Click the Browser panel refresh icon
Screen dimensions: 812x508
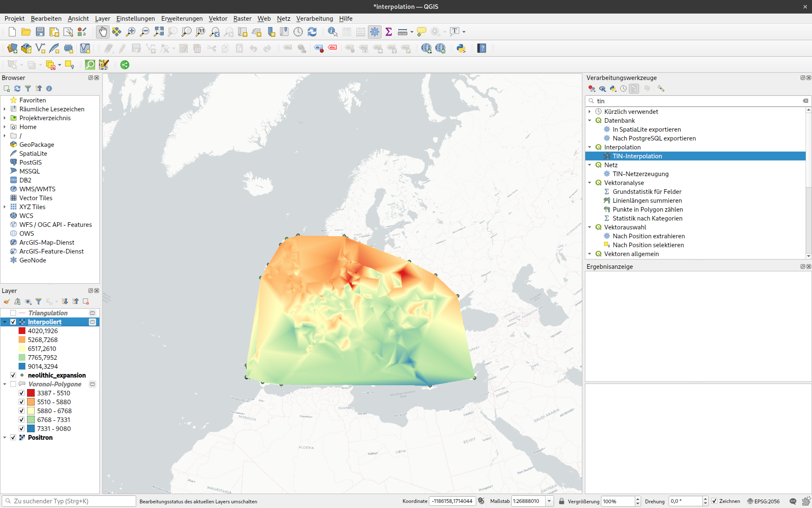(17, 88)
